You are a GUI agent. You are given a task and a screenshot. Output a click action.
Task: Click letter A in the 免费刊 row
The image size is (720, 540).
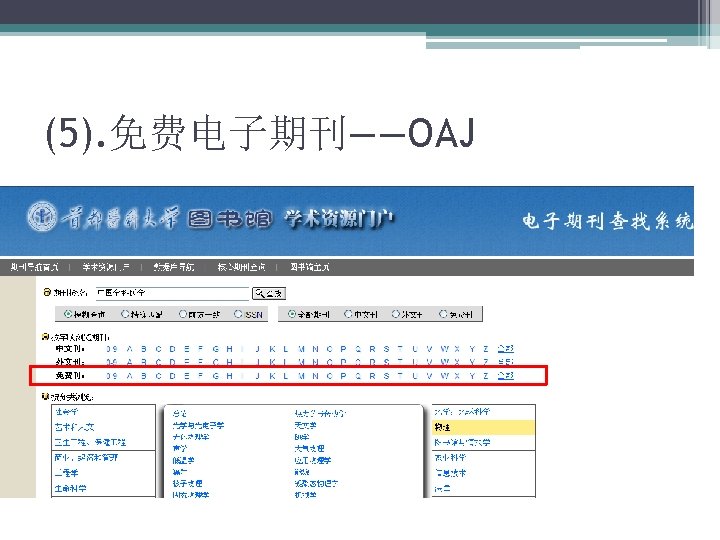pos(129,376)
